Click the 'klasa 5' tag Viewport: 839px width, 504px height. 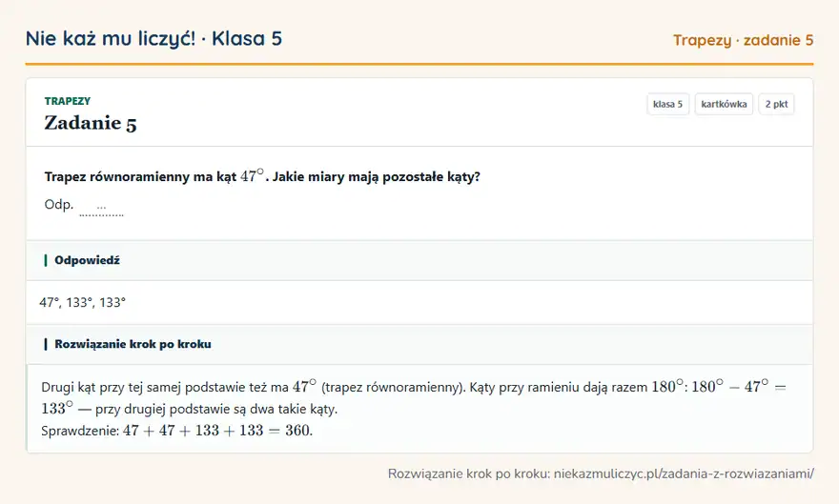[x=667, y=104]
